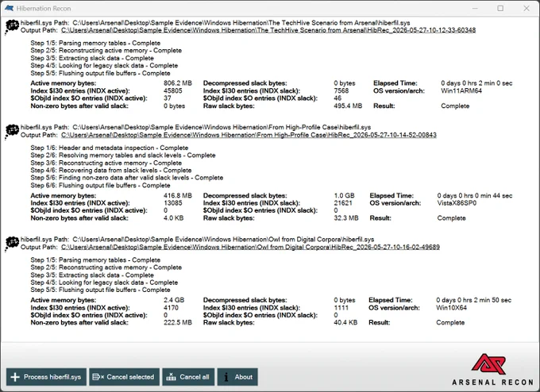Select the Owl Digital Corpora job thought-bubble icon
Image resolution: width=540 pixels, height=392 pixels.
coord(12,244)
